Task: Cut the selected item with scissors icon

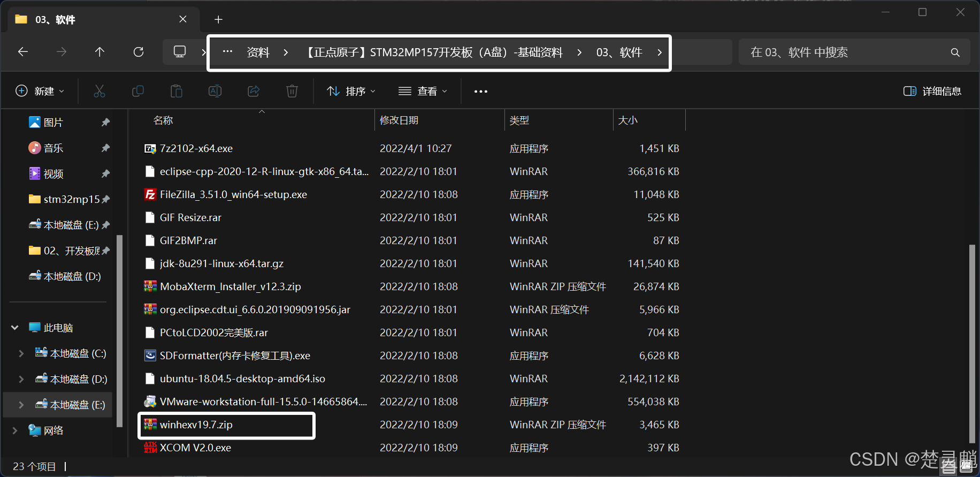Action: pos(99,91)
